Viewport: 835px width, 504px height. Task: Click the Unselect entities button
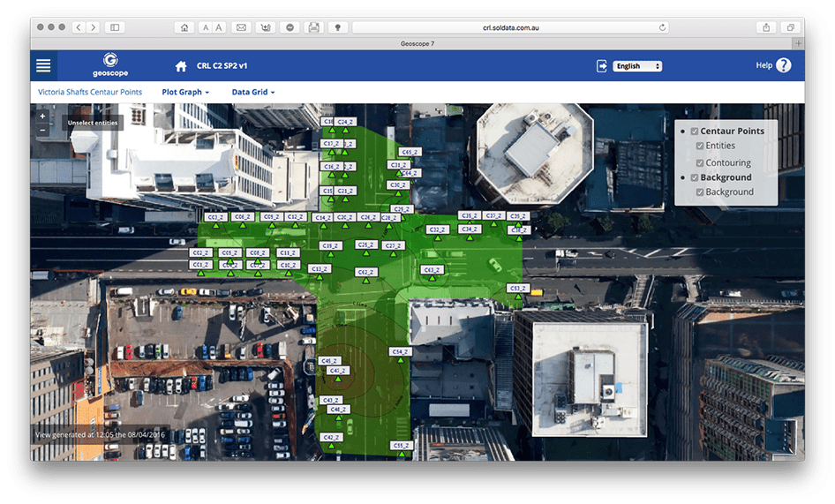(93, 123)
